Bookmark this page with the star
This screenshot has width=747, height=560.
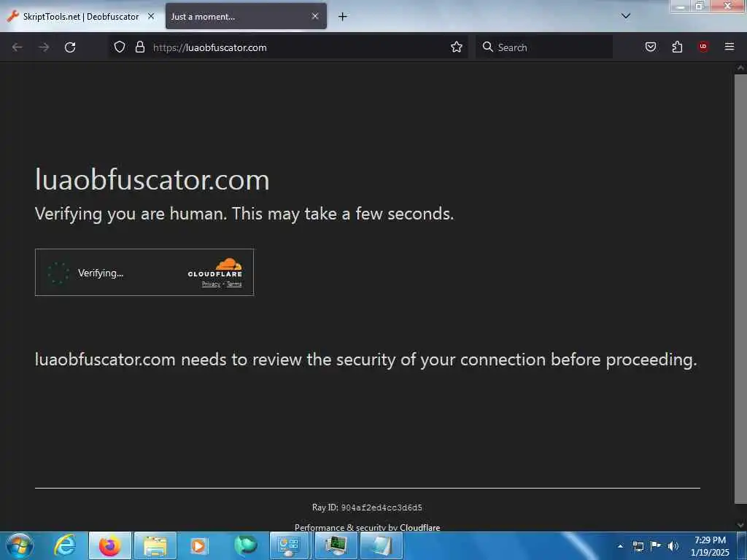[457, 47]
